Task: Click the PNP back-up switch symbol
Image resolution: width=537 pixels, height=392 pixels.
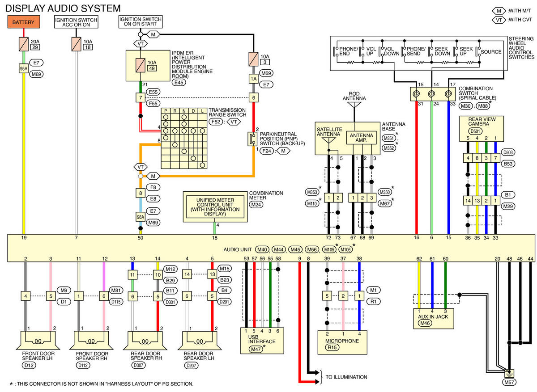Action: [x=252, y=139]
